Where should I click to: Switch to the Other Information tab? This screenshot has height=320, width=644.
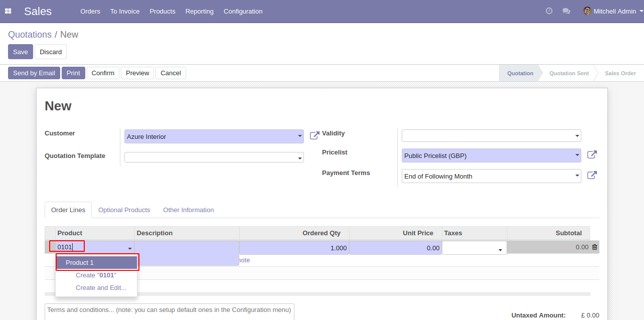(x=189, y=210)
